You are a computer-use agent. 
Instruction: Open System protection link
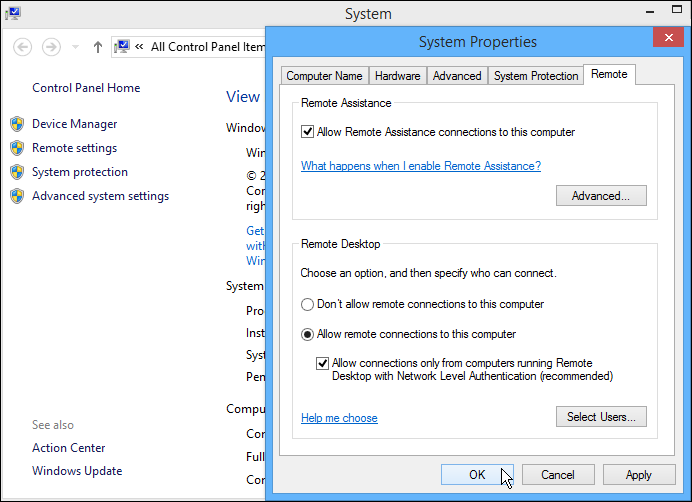point(80,172)
